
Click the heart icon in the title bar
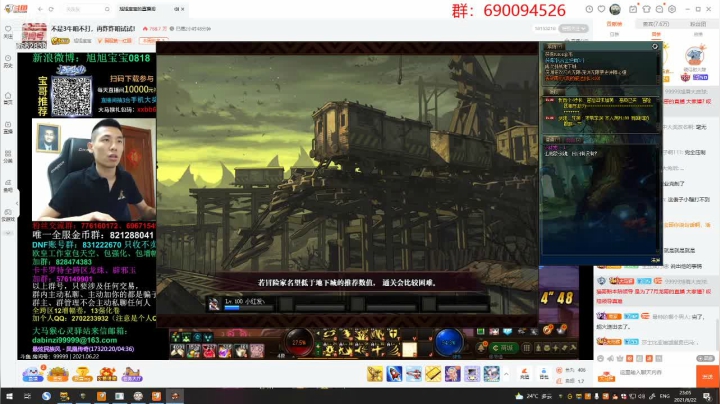click(601, 9)
